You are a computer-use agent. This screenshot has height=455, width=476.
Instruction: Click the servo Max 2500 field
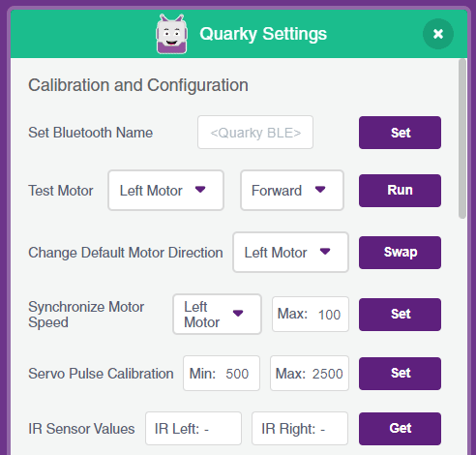310,374
